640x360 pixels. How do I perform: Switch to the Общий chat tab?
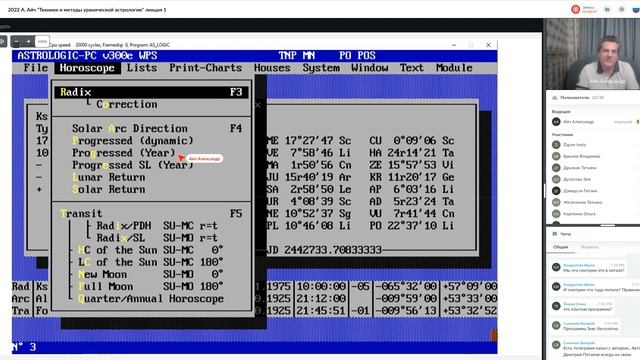(x=560, y=247)
